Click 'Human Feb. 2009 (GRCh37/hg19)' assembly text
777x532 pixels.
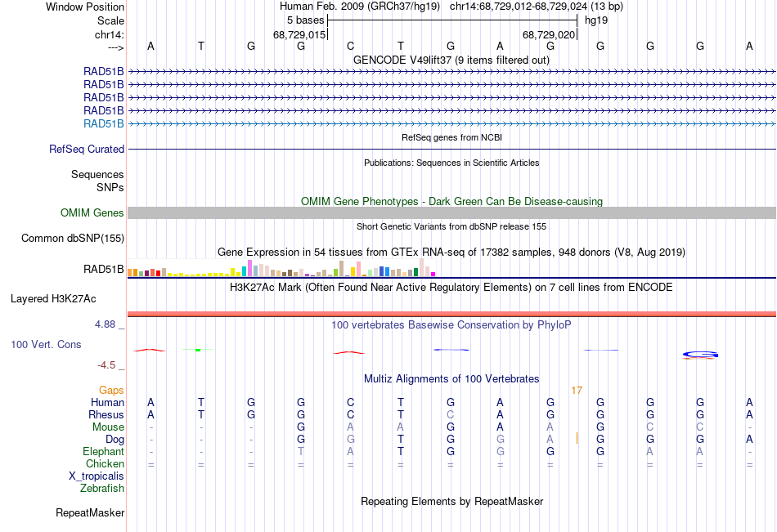click(x=359, y=7)
